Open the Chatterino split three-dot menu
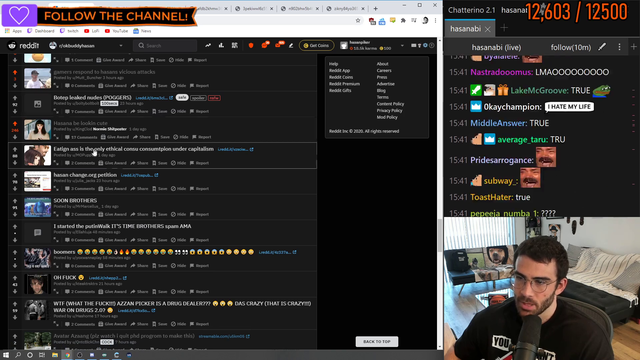The height and width of the screenshot is (360, 640). click(619, 47)
